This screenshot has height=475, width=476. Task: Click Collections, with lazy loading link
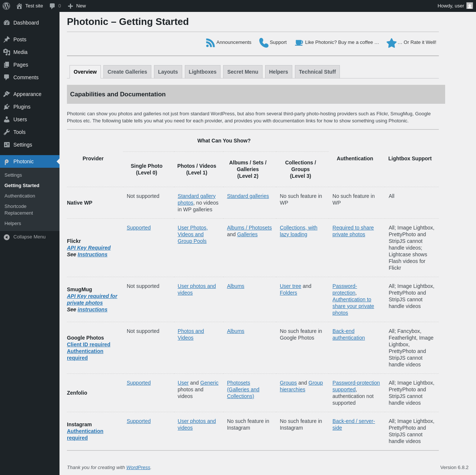299,231
